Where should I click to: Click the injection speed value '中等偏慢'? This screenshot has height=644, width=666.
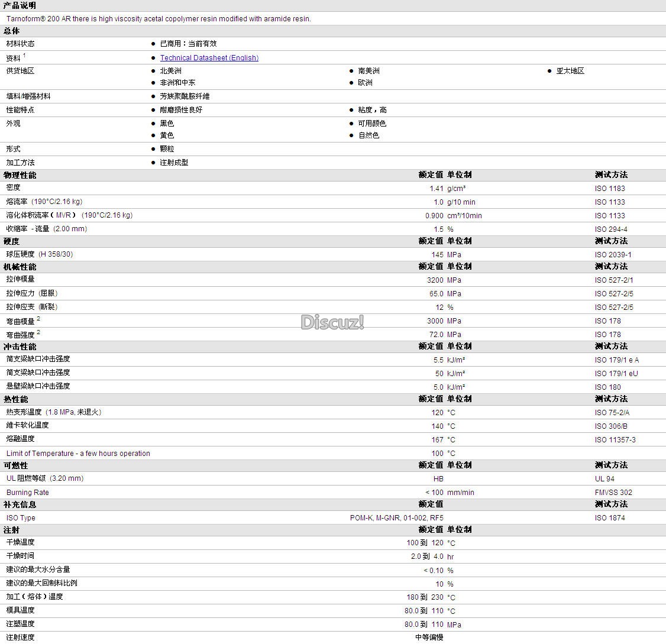pos(429,637)
